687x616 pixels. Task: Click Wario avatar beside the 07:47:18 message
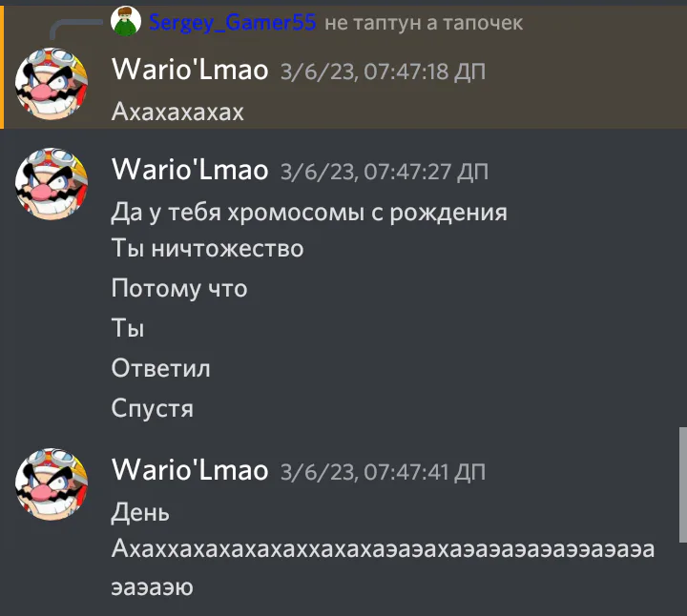(x=52, y=84)
